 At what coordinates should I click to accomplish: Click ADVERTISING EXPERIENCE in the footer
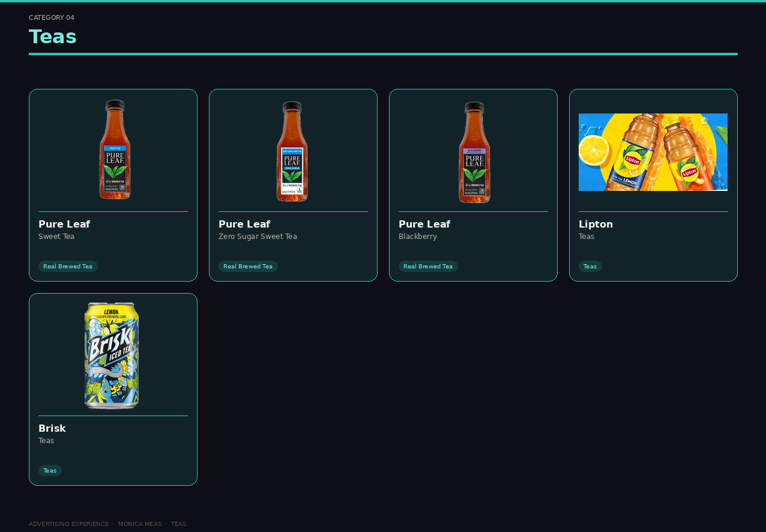click(x=69, y=524)
